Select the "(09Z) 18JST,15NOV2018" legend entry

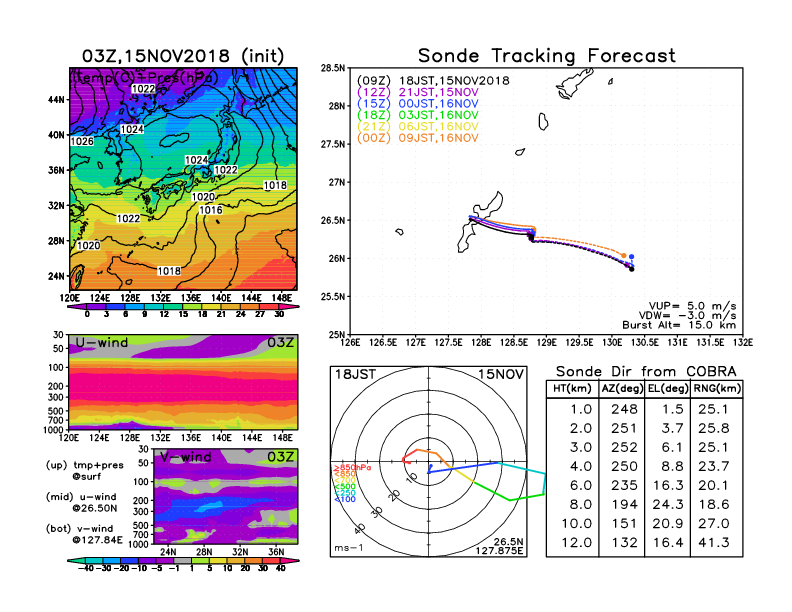pos(433,81)
